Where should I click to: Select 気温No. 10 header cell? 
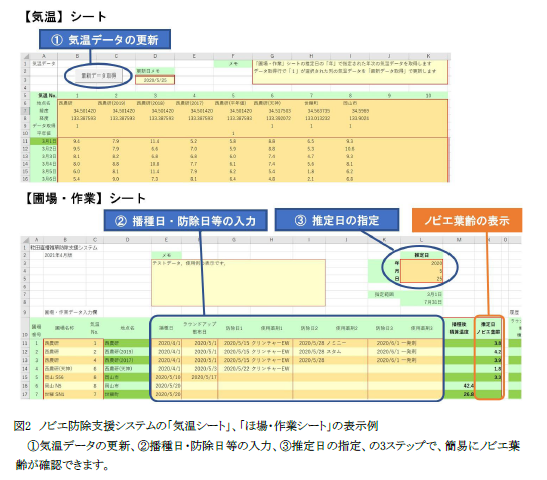coord(428,96)
